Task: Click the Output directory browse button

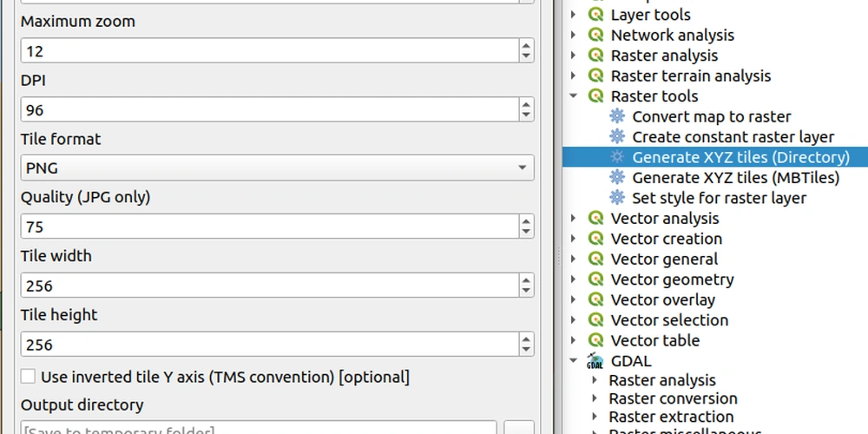Action: click(519, 429)
